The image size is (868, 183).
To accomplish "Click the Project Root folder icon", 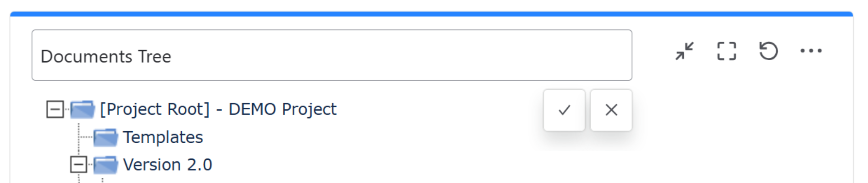I will [83, 109].
